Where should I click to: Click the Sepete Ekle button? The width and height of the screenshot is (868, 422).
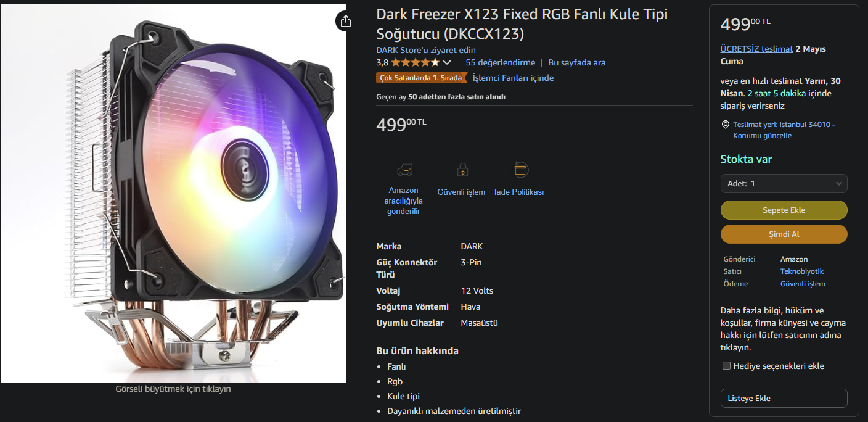point(784,210)
